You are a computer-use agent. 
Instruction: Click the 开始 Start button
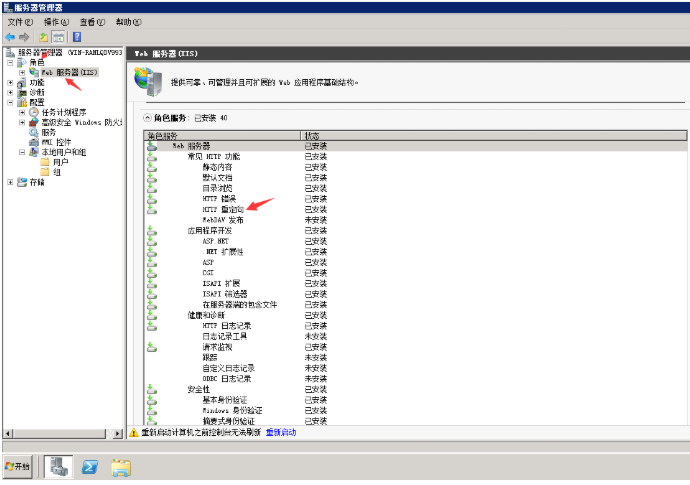tap(18, 466)
